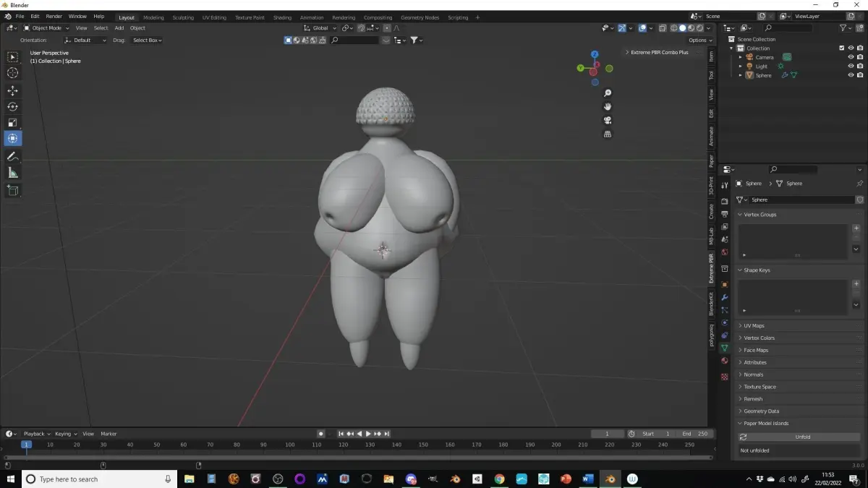Switch perspective/orthographic grid icon

click(x=608, y=134)
